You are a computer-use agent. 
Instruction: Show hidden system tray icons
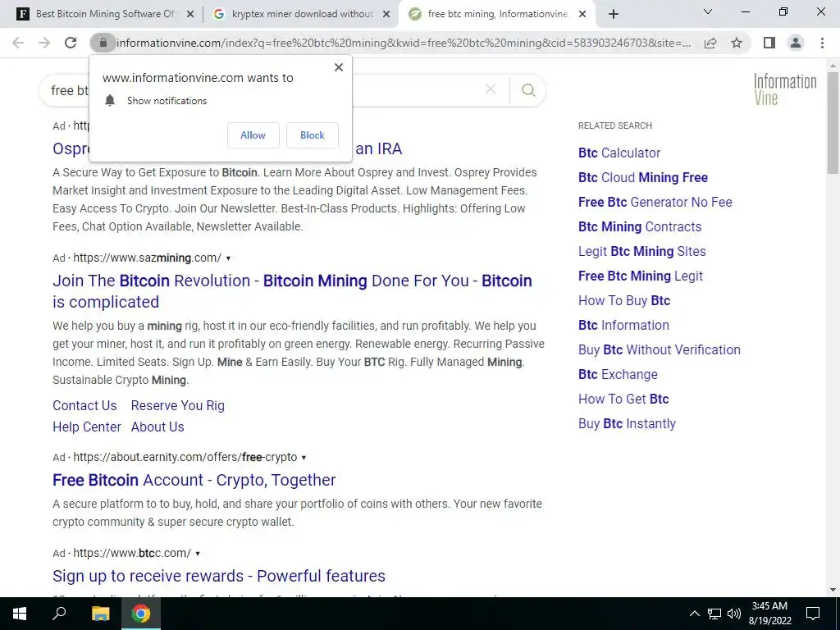click(694, 614)
